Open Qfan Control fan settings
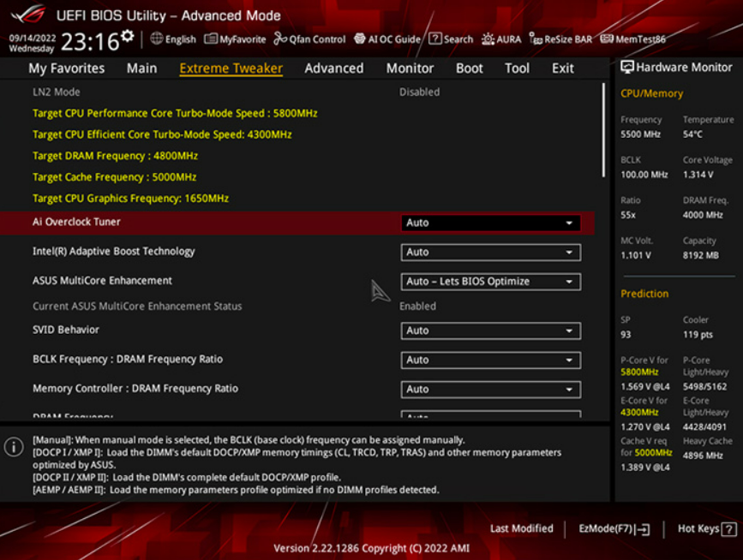Viewport: 743px width, 560px height. tap(309, 39)
